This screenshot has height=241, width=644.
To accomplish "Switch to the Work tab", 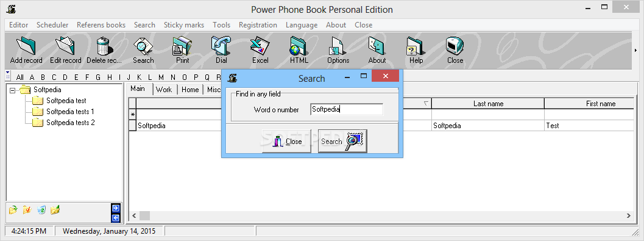I will tap(165, 90).
